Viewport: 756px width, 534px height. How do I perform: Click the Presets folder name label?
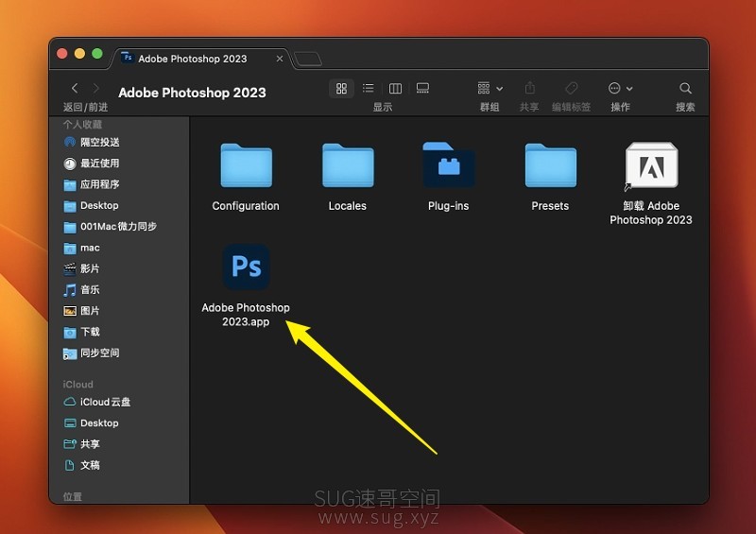tap(550, 206)
